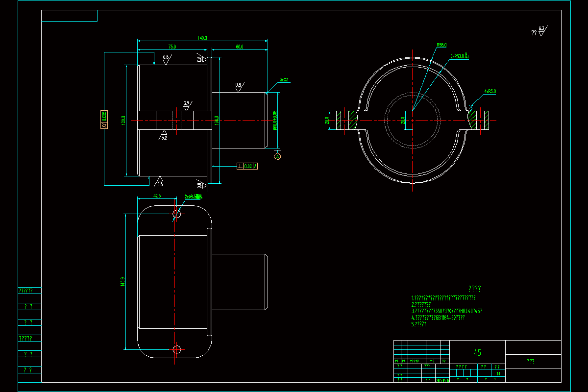Pick the R58.0 radius callout
Viewport: 588px width, 392px height.
pos(441,45)
